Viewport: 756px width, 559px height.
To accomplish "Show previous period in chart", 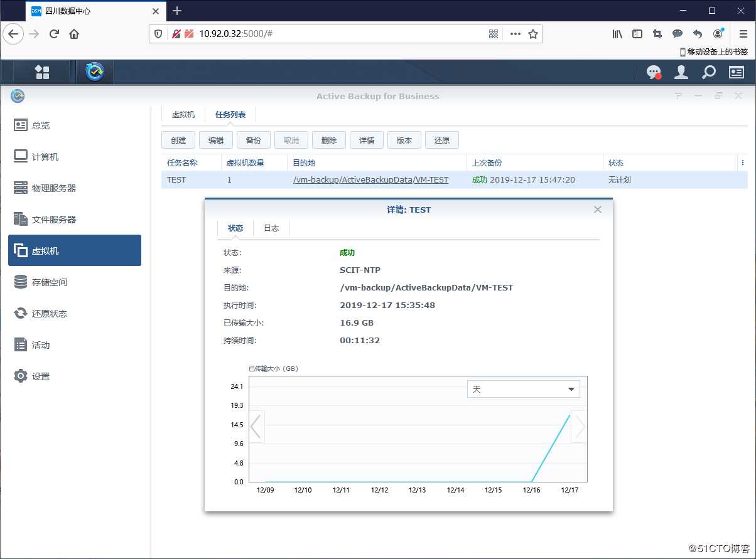I will 256,427.
